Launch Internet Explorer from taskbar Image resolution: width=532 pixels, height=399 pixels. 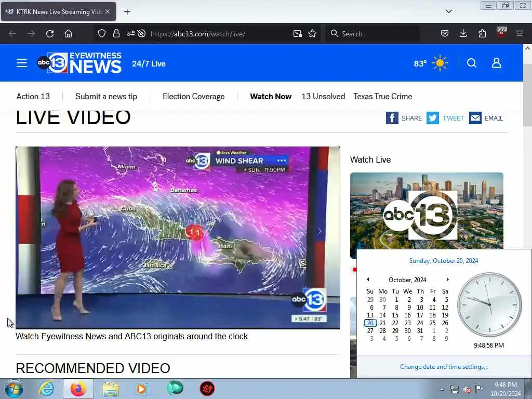pyautogui.click(x=46, y=389)
